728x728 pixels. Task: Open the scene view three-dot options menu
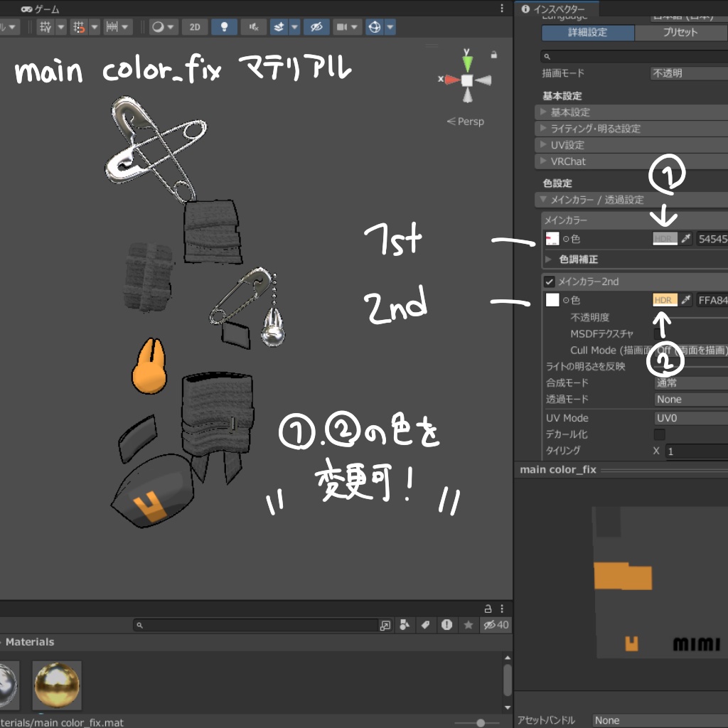(x=502, y=9)
